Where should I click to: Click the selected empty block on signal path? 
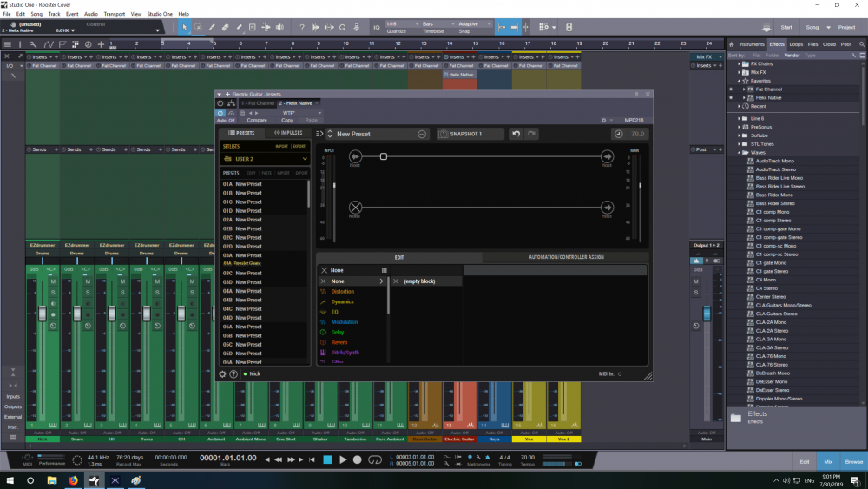click(x=383, y=156)
